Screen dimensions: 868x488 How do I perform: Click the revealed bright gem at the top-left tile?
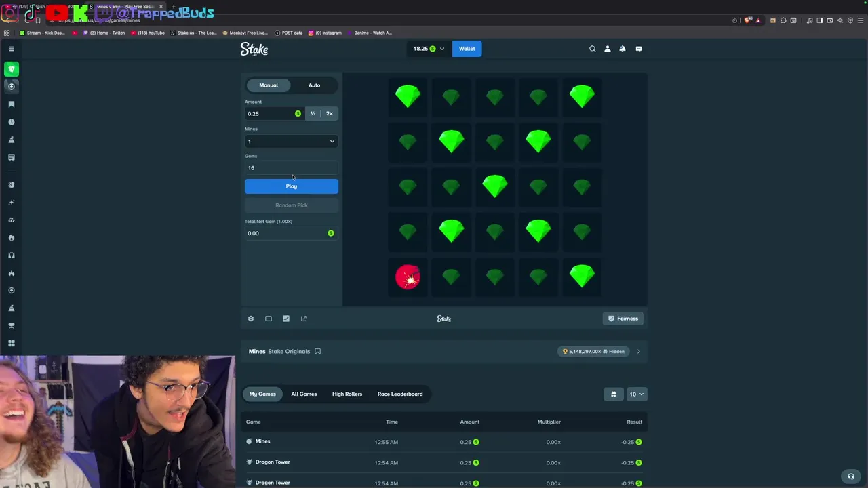(408, 96)
